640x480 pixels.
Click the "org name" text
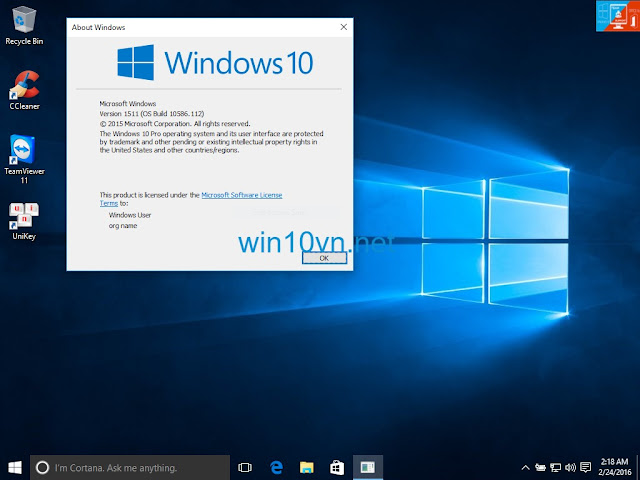[123, 225]
